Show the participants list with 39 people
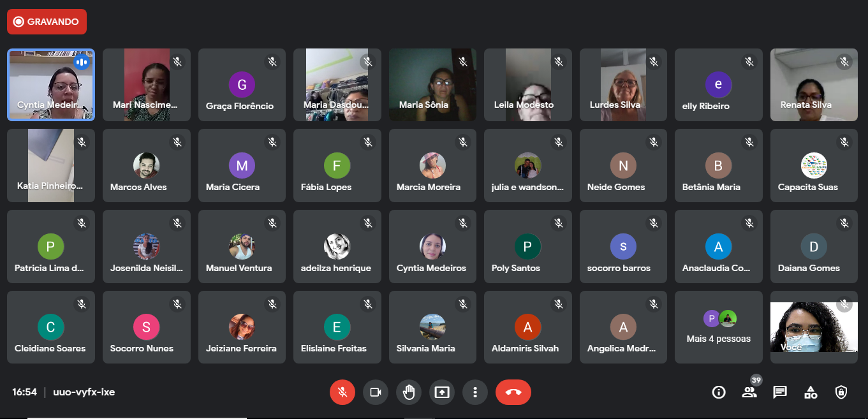Screen dimensions: 868x419 (749, 392)
